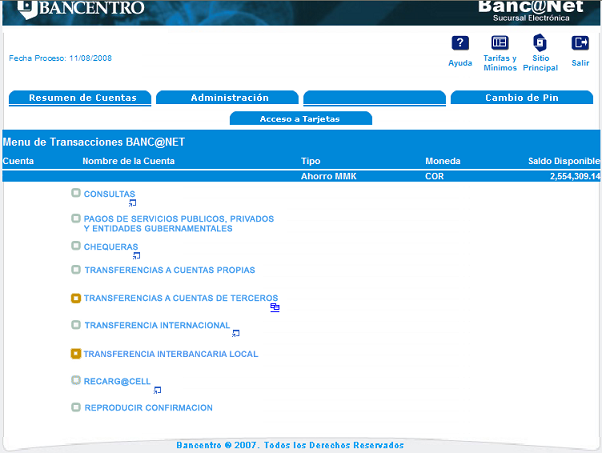The height and width of the screenshot is (453, 602).
Task: Open the Ayuda question mark icon
Action: [460, 43]
